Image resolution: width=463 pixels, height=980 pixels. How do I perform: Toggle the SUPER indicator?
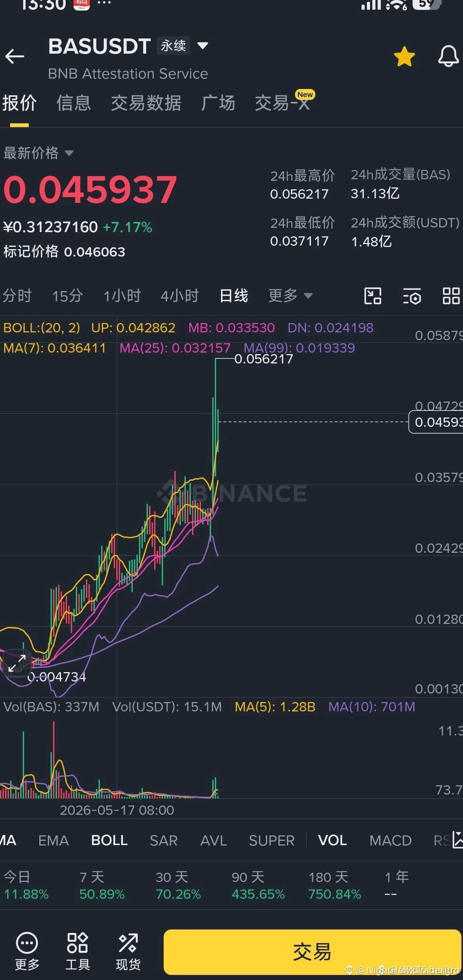272,840
